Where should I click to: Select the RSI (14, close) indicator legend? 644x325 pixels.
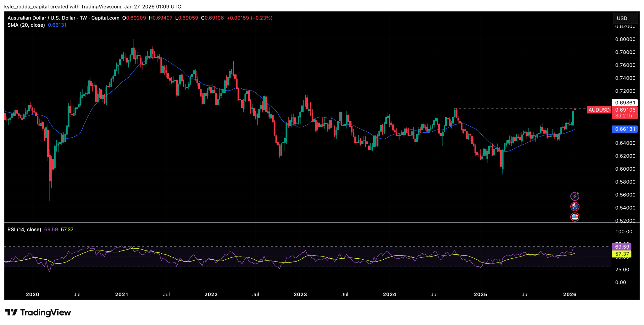(24, 230)
